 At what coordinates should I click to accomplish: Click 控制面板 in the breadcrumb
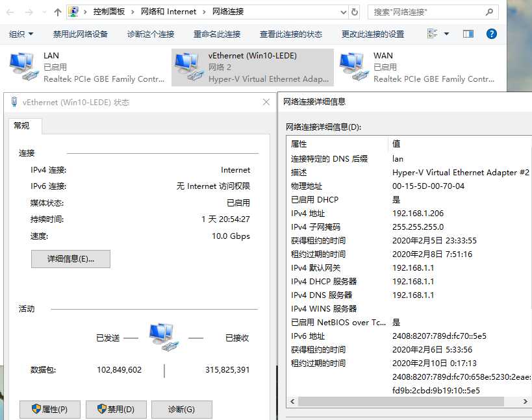coord(109,12)
